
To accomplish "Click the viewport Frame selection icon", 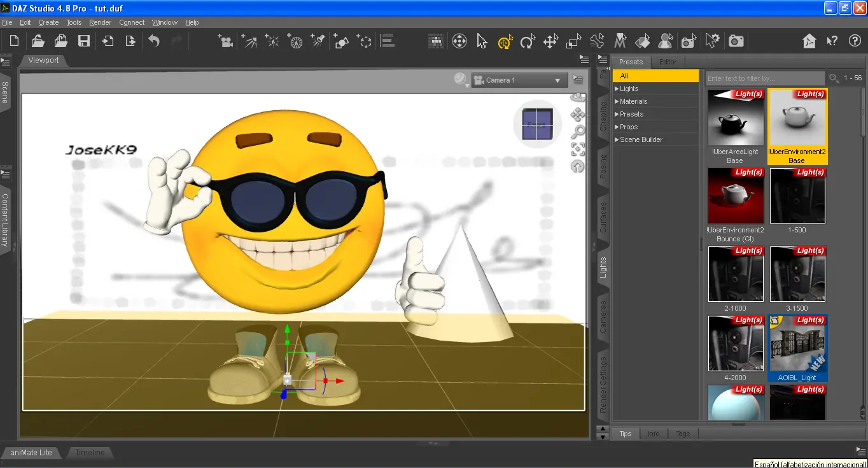I will (x=578, y=149).
